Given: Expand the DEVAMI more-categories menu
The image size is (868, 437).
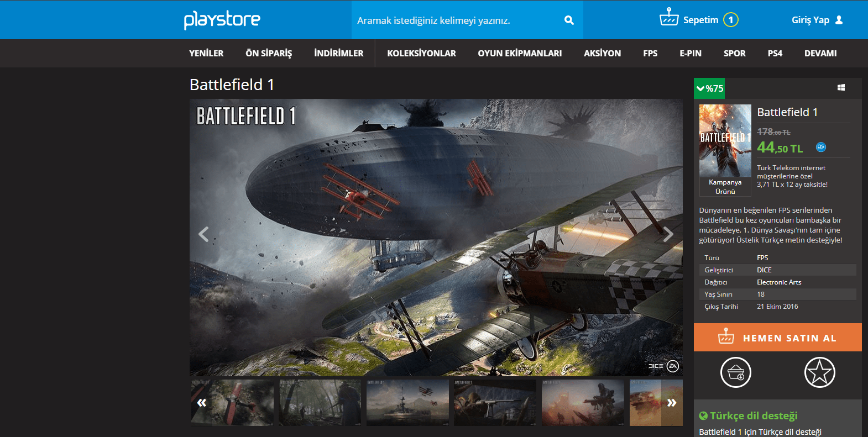Looking at the screenshot, I should (x=820, y=54).
